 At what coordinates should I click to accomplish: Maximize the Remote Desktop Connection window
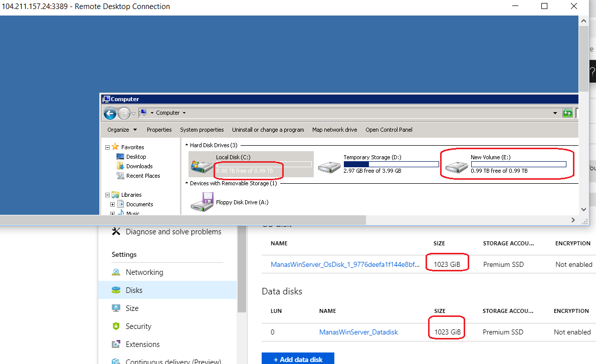pos(544,6)
